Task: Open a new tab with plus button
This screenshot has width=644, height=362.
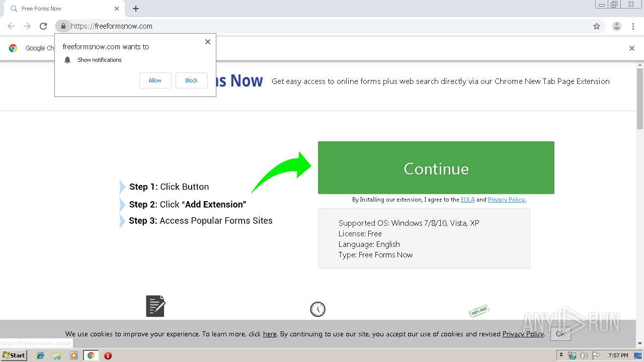Action: [136, 9]
